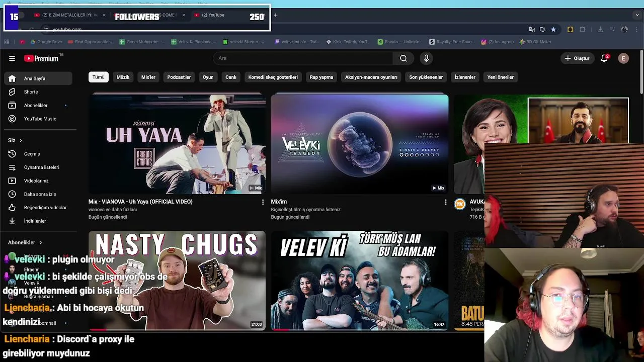
Task: Focus the Ara search field
Action: tap(304, 58)
